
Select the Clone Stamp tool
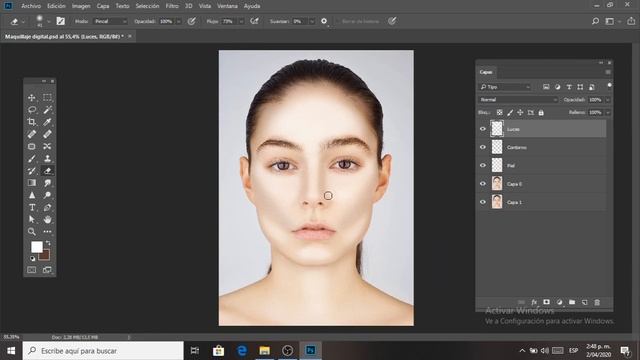[x=47, y=159]
